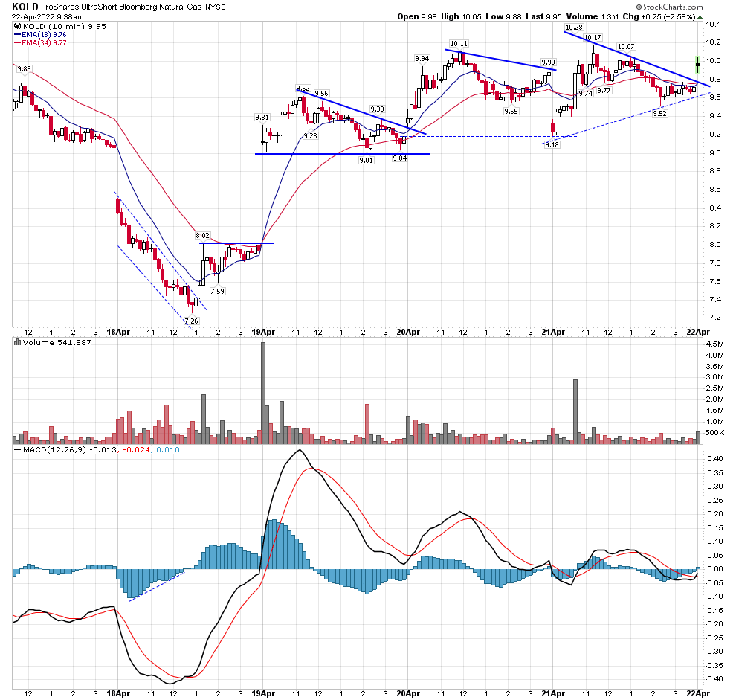Image resolution: width=736 pixels, height=700 pixels.
Task: Select the 21Apr date marker below MACD panel
Action: point(553,693)
